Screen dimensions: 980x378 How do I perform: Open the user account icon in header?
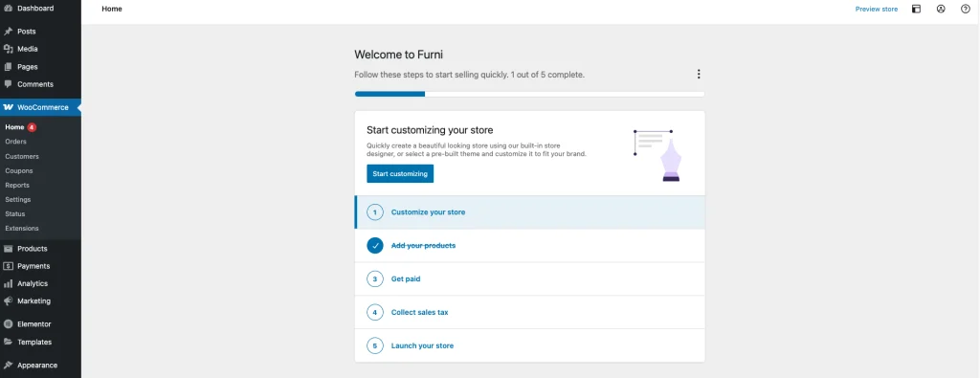pos(941,9)
